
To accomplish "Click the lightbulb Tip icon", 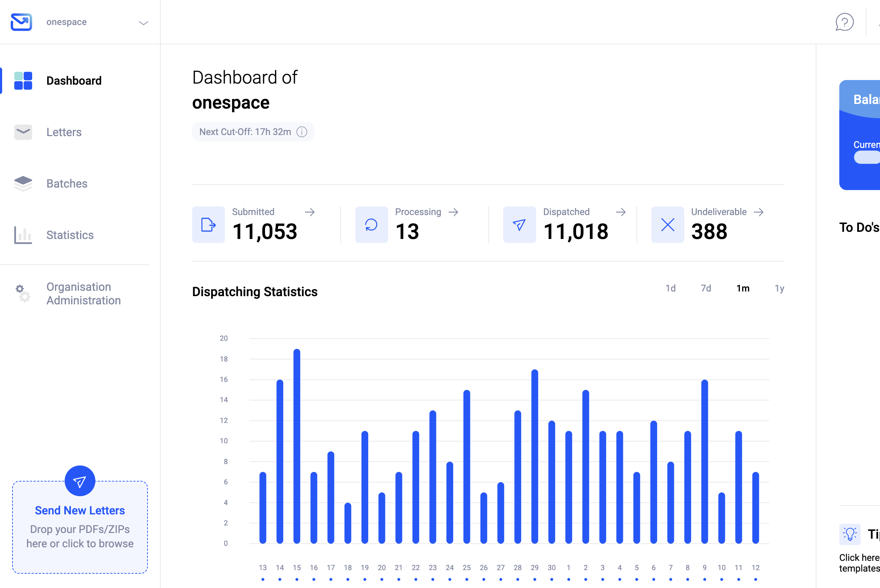I will tap(849, 534).
